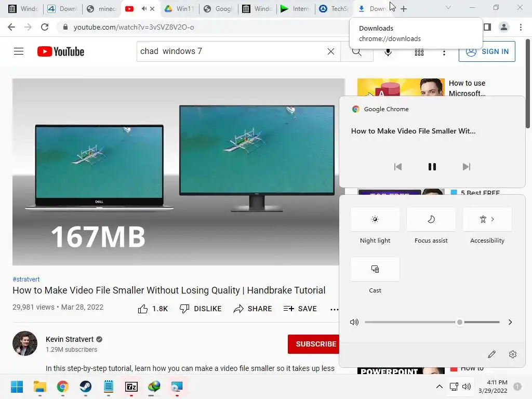The height and width of the screenshot is (399, 532).
Task: Toggle Night light quick setting
Action: click(x=375, y=220)
